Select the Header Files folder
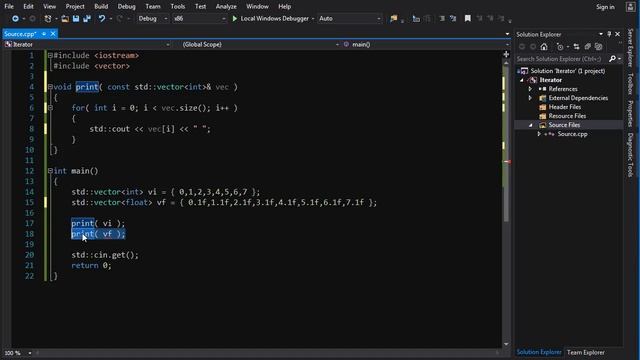The width and height of the screenshot is (640, 360). [x=564, y=107]
